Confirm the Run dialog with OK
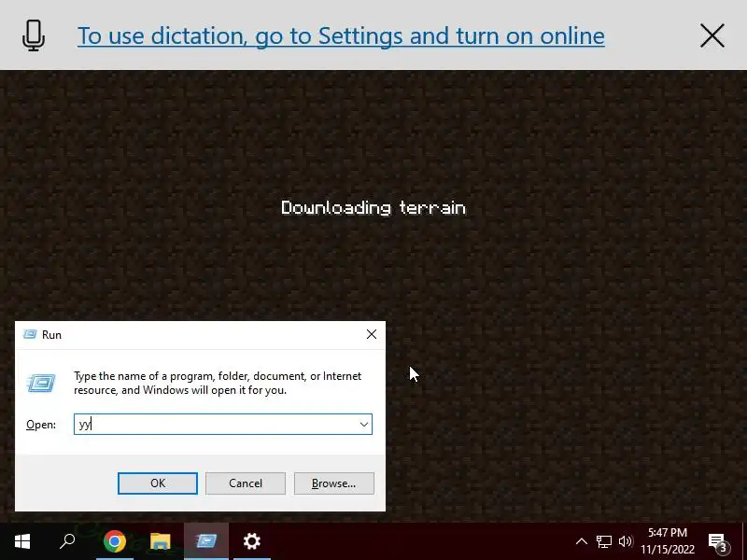 (x=158, y=483)
